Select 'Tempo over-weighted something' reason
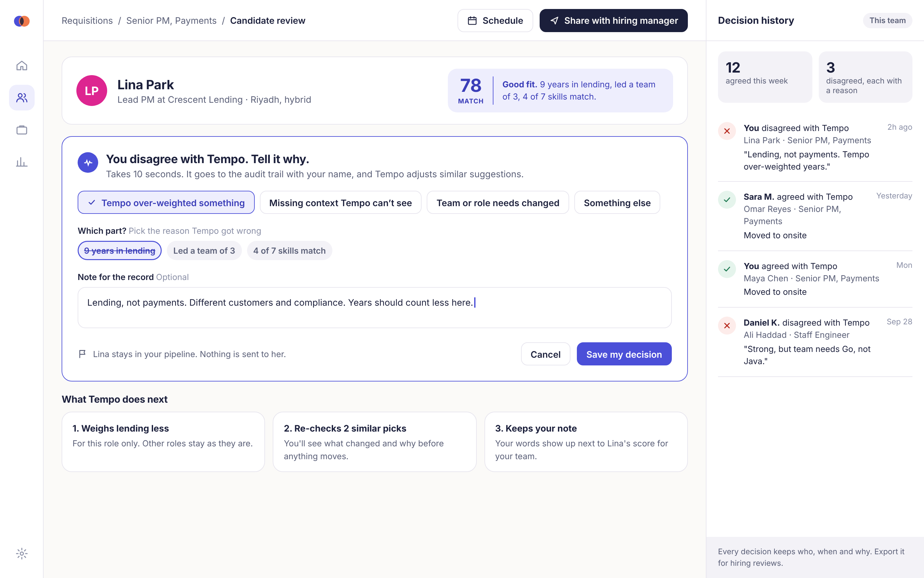The image size is (924, 578). point(166,203)
